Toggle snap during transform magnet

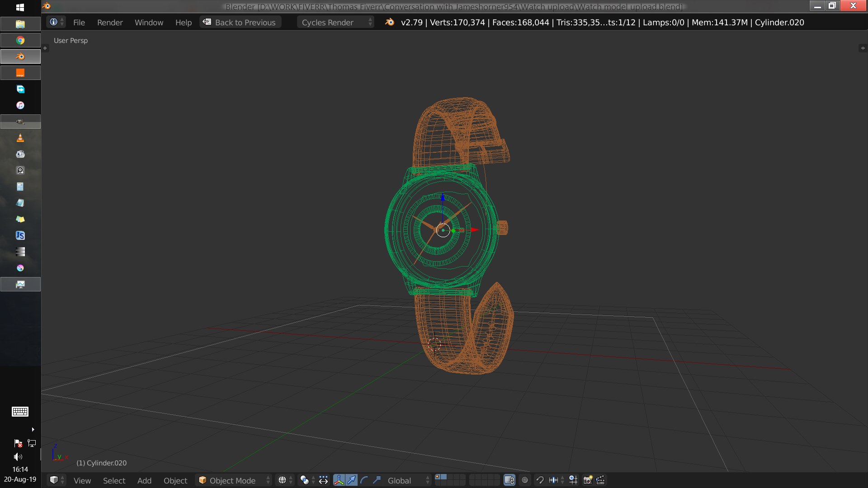click(x=540, y=480)
